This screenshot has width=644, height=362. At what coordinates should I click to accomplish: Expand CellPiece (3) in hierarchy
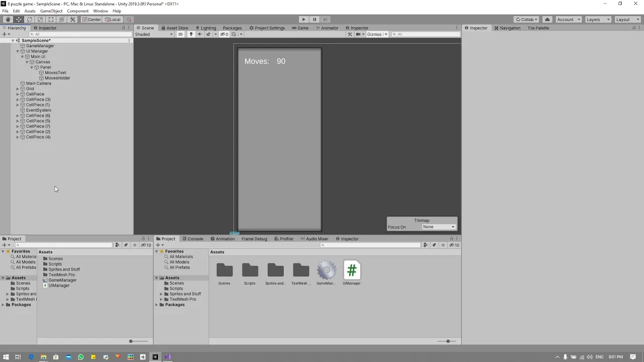click(x=18, y=100)
